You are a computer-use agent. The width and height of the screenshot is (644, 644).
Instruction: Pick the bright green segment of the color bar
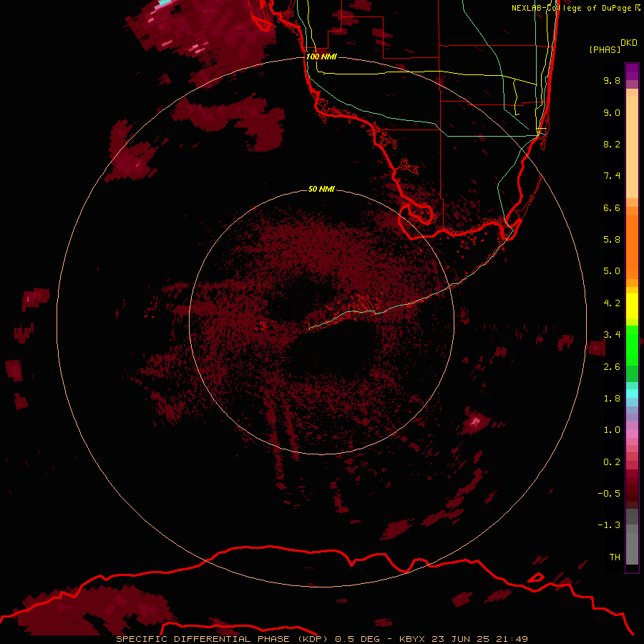[x=632, y=345]
